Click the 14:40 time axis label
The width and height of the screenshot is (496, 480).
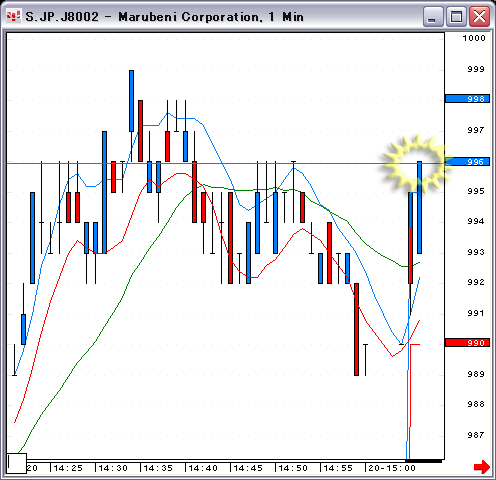pos(203,468)
